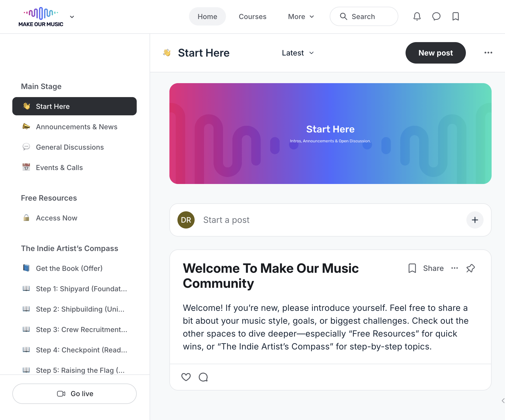
Task: Open the More navigation dropdown
Action: 301,17
